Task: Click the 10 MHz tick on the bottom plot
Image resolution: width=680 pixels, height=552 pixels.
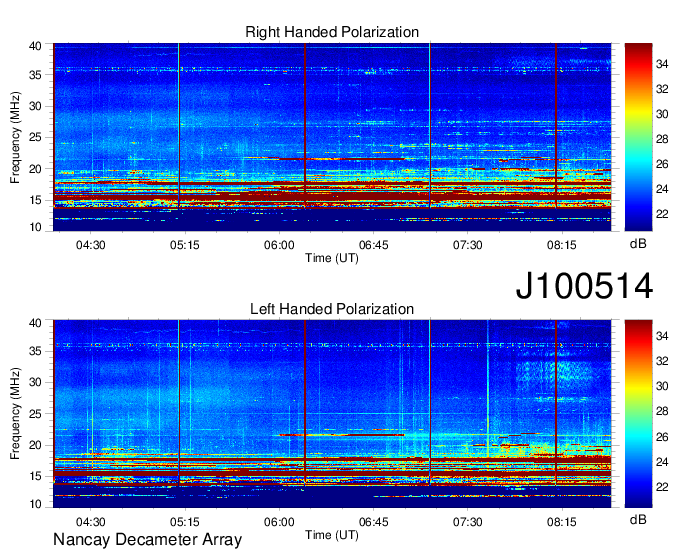Action: (x=36, y=504)
